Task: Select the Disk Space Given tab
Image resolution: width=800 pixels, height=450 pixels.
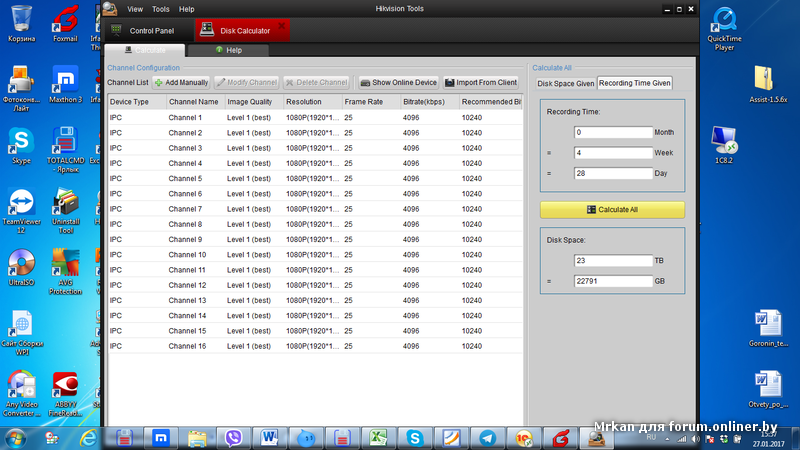Action: pos(565,83)
